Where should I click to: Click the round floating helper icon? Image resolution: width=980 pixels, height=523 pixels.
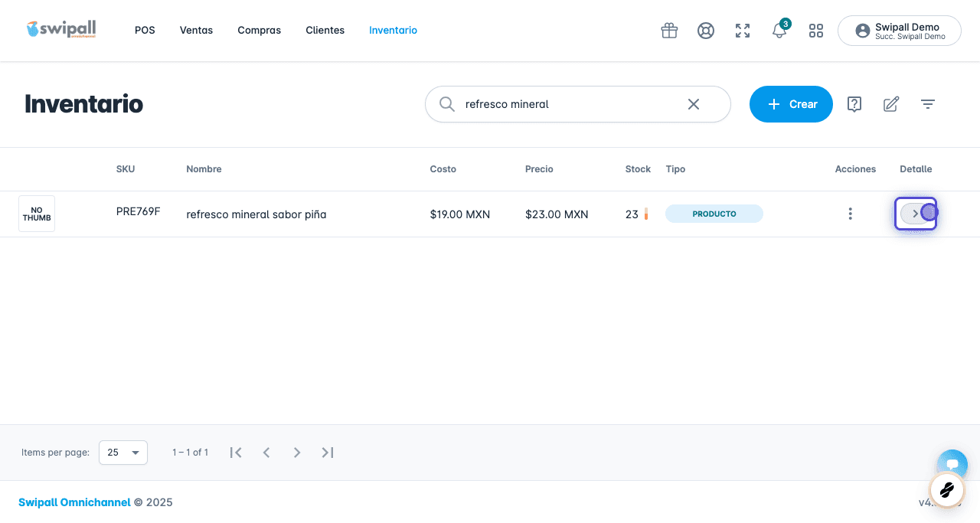coord(946,490)
